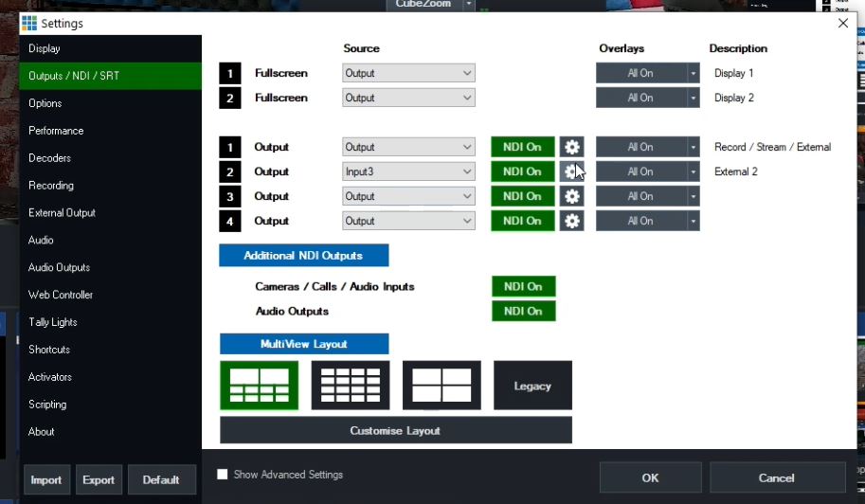
Task: Select the first MultiView layout thumbnail
Action: (259, 386)
